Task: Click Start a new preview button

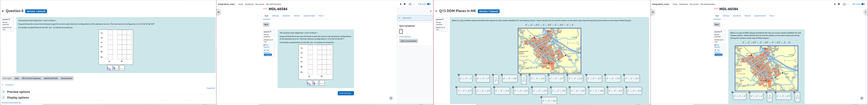Action: (x=409, y=41)
